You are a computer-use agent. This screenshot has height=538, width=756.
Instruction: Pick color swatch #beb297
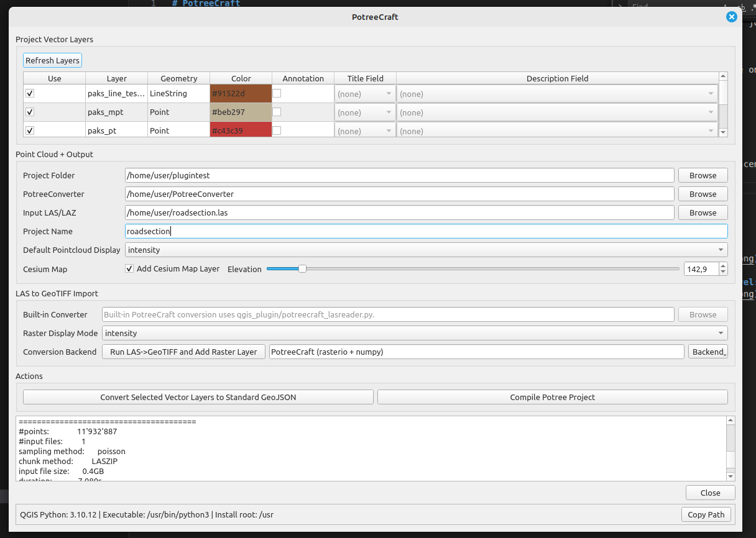pos(241,112)
